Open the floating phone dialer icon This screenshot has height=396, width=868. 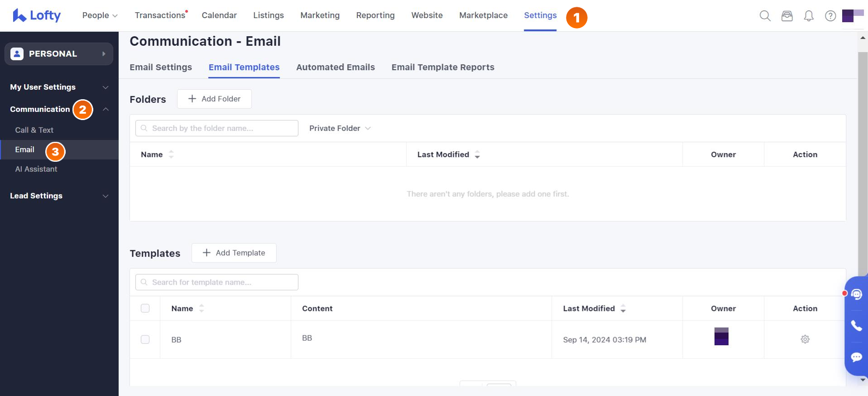point(856,325)
